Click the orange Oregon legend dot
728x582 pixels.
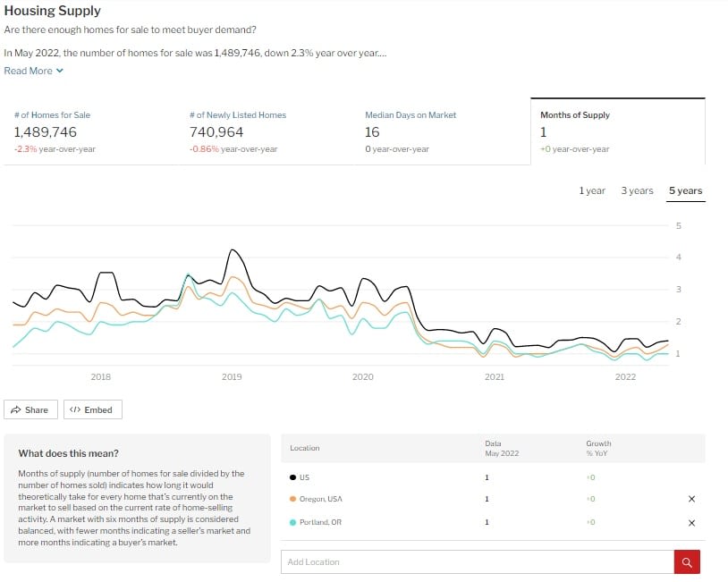click(292, 499)
